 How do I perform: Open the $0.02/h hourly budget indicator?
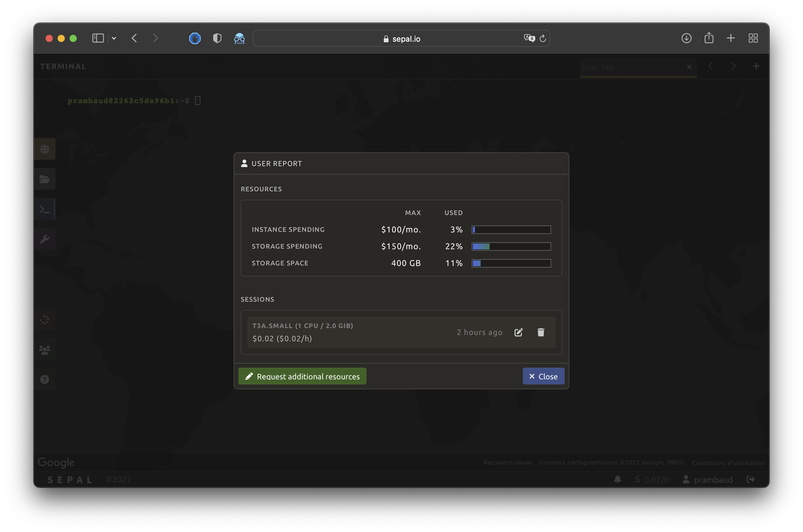coord(652,480)
